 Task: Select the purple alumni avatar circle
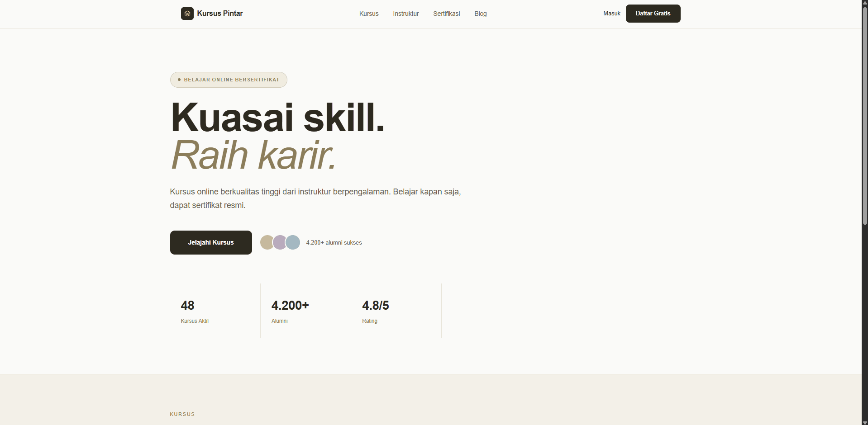click(280, 242)
